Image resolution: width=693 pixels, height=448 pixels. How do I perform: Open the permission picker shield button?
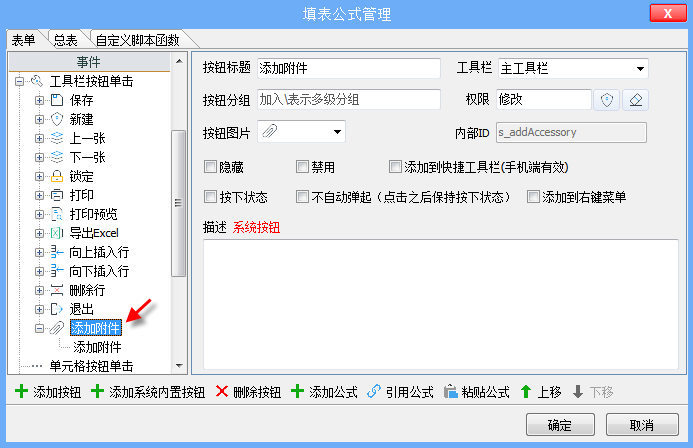click(x=606, y=100)
